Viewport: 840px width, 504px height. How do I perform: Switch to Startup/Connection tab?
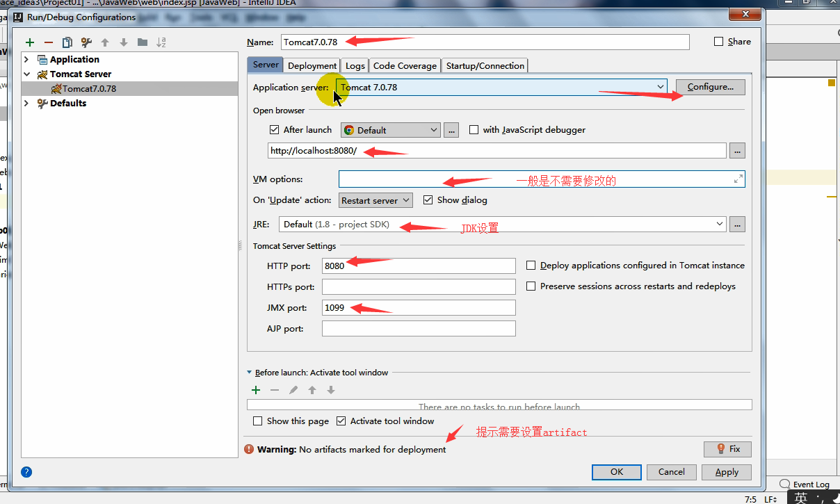pyautogui.click(x=485, y=65)
